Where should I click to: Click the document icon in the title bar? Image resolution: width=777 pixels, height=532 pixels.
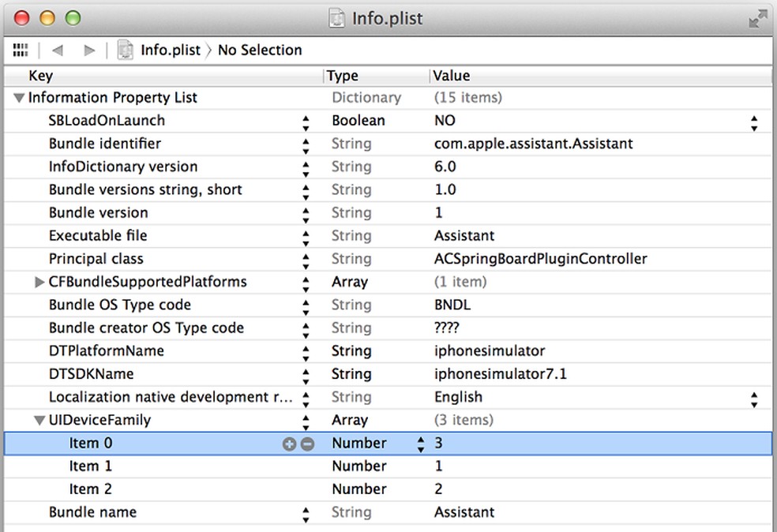point(338,17)
